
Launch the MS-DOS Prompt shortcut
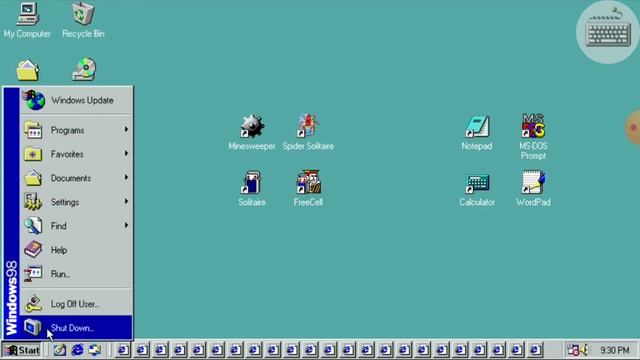(533, 137)
